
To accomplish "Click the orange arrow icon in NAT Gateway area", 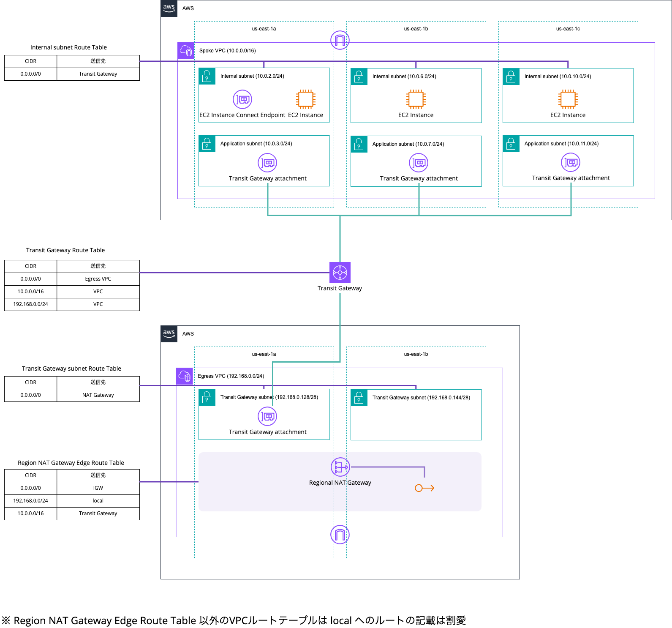I will (424, 488).
